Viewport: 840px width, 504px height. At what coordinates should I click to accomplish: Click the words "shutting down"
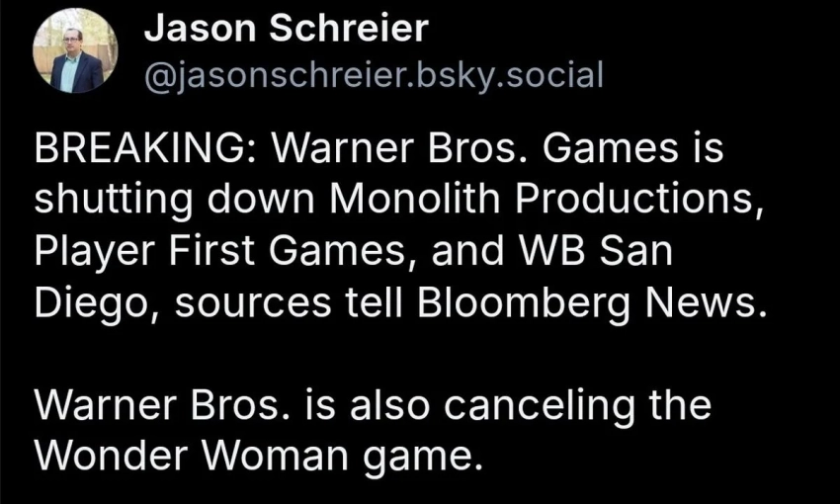click(176, 201)
